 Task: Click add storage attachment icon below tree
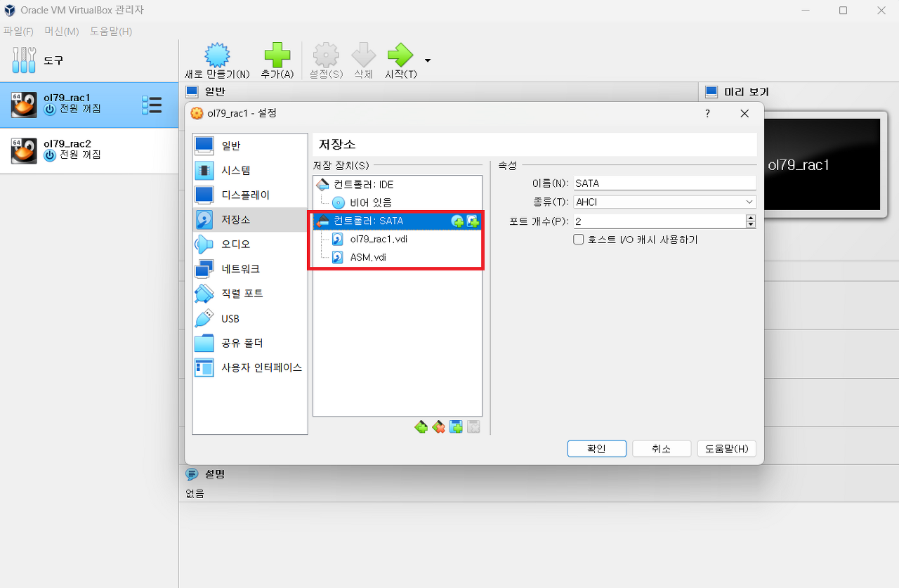click(x=456, y=426)
